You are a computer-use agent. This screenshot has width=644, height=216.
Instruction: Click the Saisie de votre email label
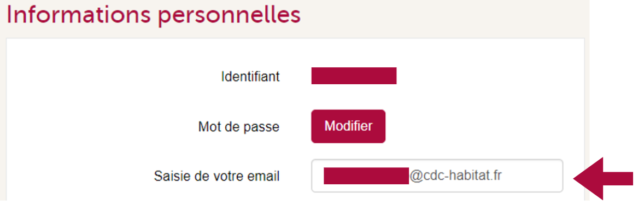point(217,176)
